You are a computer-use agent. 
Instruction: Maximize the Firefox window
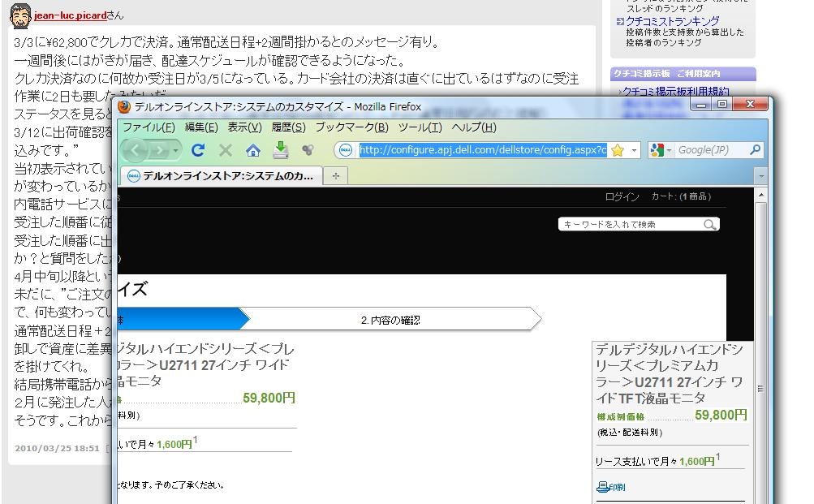(722, 105)
